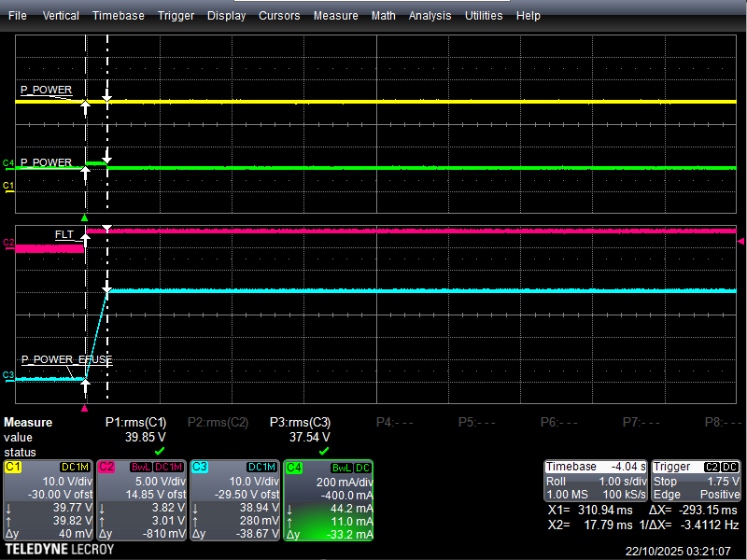Open the Math menu
This screenshot has width=747, height=560.
384,16
